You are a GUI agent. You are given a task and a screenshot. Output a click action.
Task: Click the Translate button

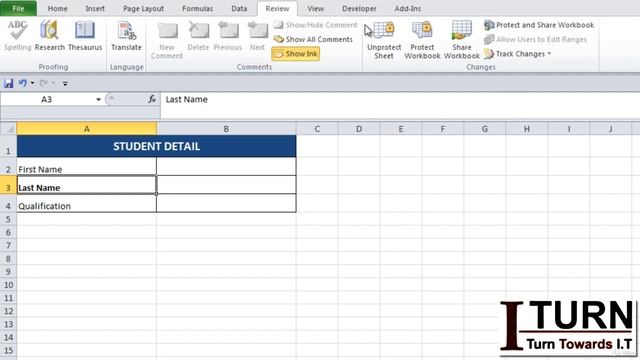(x=126, y=36)
